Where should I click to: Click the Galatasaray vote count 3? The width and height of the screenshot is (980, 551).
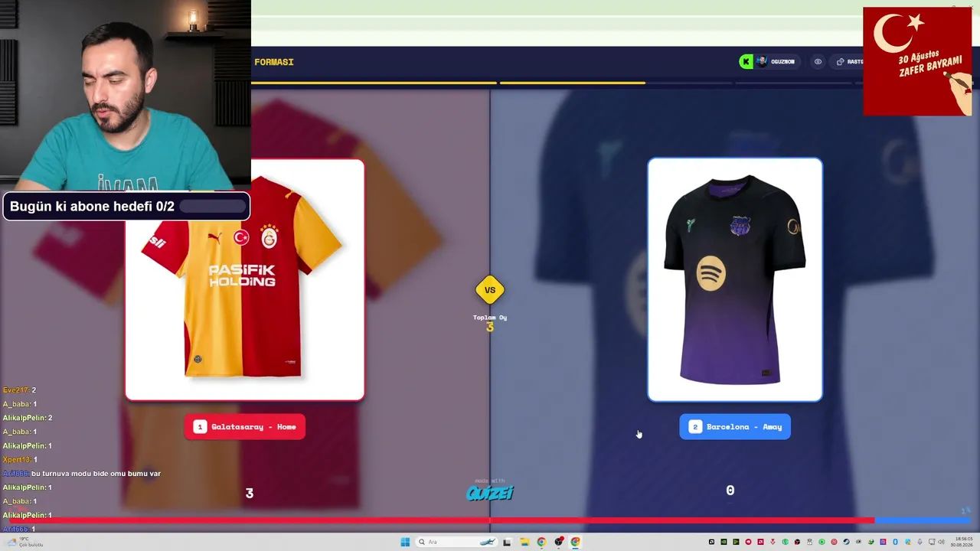click(x=249, y=494)
